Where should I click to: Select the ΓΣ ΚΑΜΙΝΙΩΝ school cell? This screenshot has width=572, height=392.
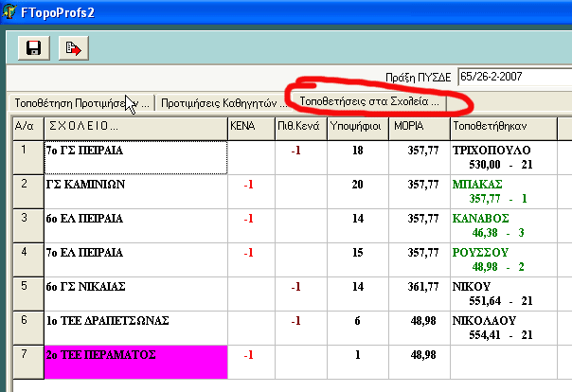point(134,192)
